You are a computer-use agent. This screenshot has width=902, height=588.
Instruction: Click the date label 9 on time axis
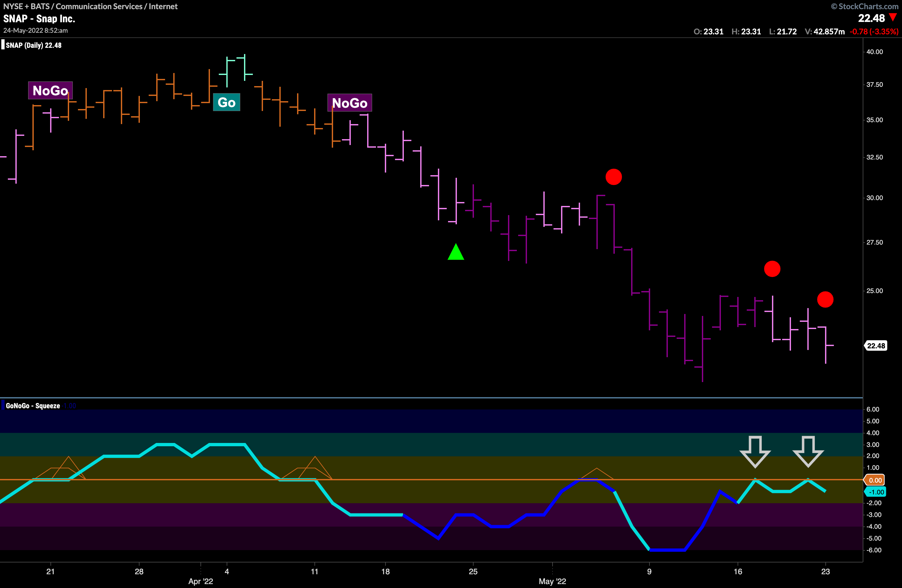click(649, 571)
